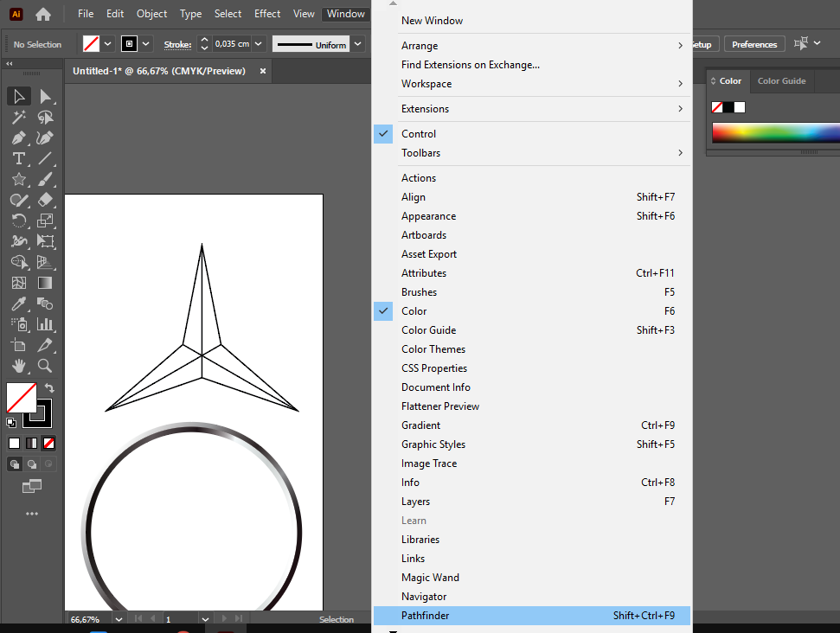The width and height of the screenshot is (840, 633).
Task: Select the Type tool
Action: click(x=18, y=158)
